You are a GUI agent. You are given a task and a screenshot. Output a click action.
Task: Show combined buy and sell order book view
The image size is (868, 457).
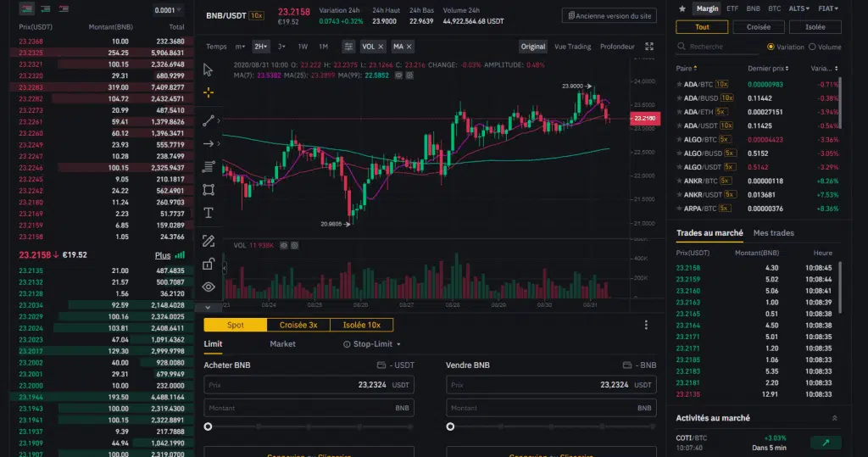26,8
